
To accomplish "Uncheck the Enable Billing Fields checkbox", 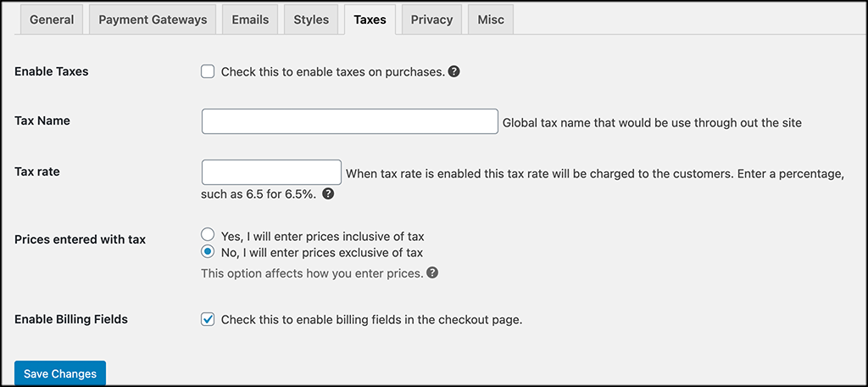I will (x=208, y=319).
